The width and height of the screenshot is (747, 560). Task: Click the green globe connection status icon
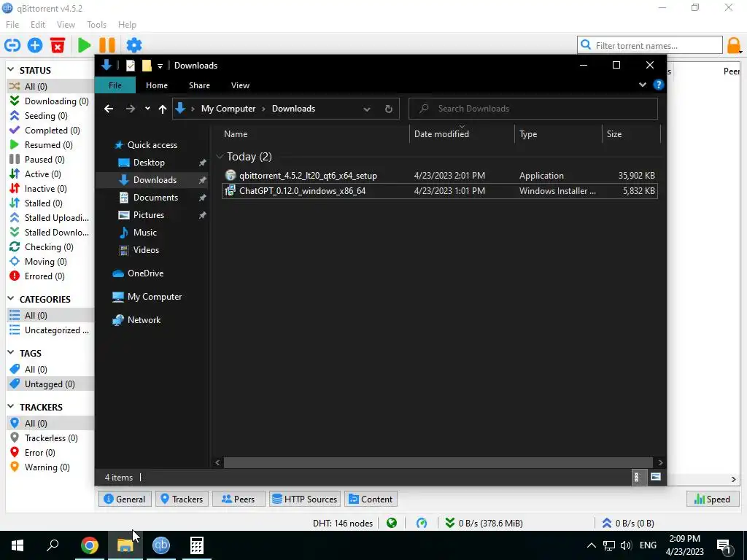point(392,523)
